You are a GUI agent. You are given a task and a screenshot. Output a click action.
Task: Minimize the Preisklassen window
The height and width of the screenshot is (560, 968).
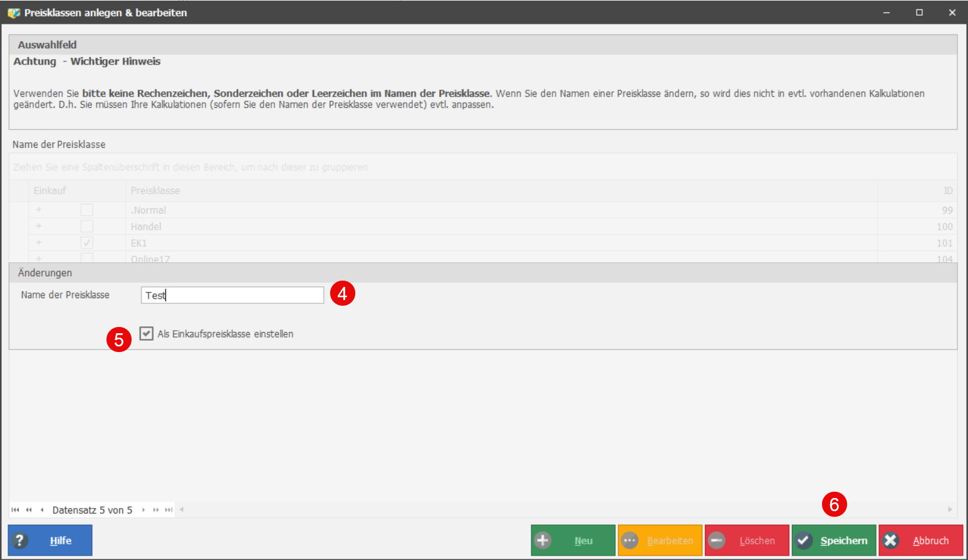tap(887, 13)
